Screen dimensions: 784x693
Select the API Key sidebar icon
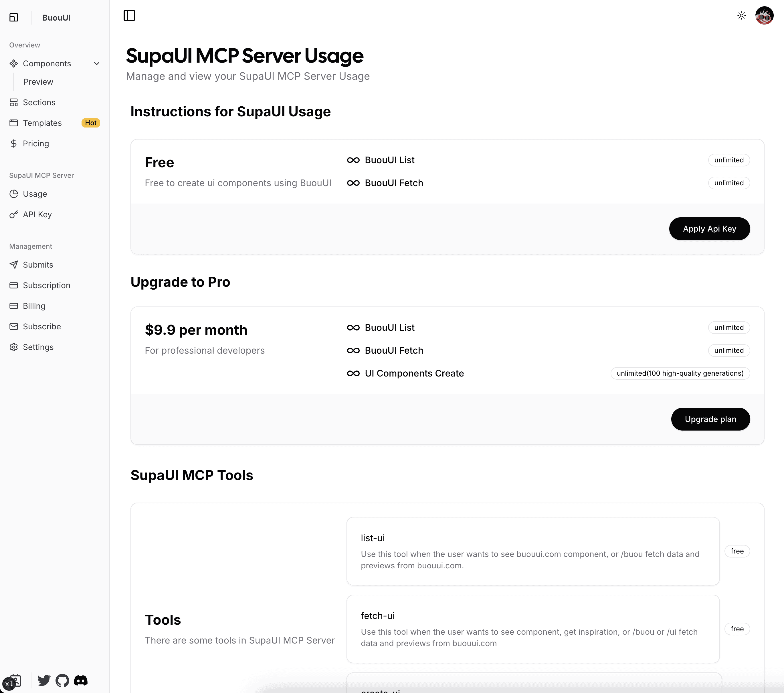tap(14, 214)
